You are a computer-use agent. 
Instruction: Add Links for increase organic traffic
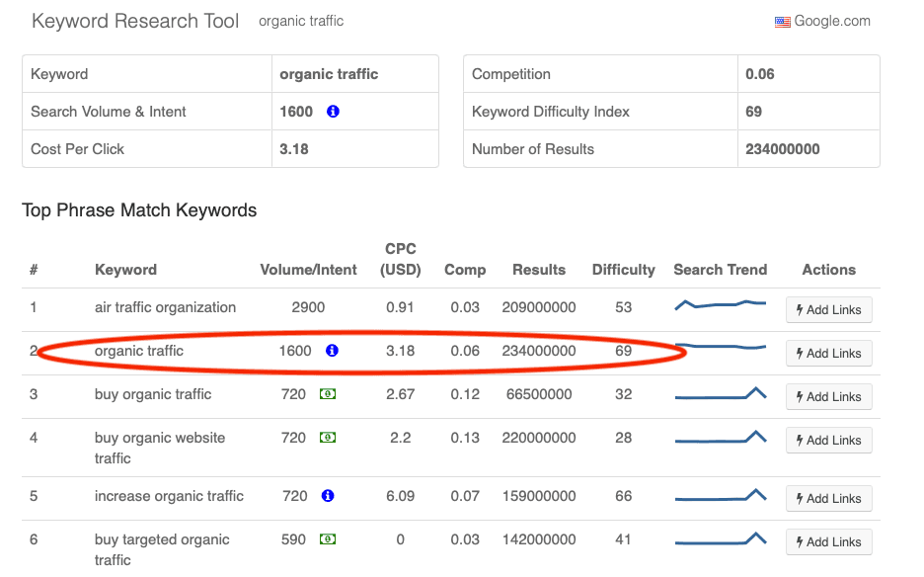click(x=828, y=498)
